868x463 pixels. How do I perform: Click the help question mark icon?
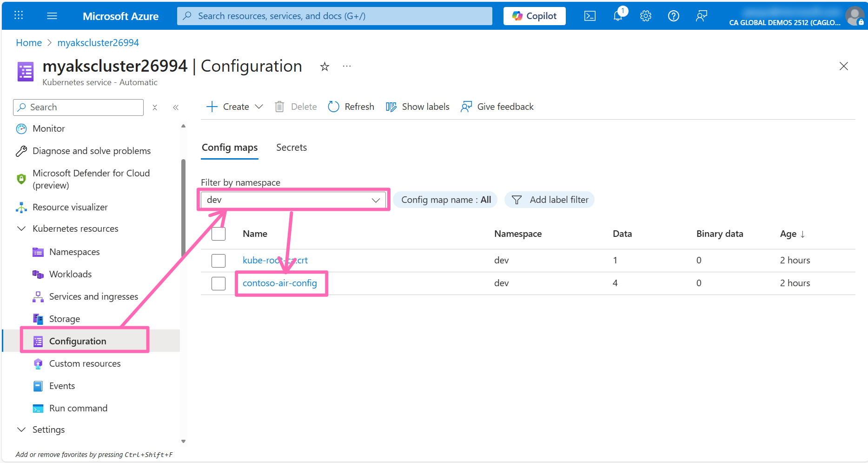pos(673,16)
